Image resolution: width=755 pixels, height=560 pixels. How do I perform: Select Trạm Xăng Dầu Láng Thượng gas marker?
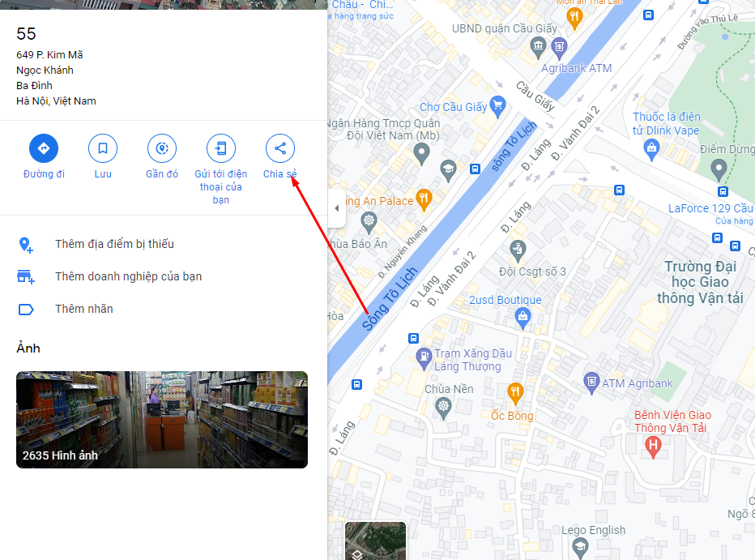point(424,359)
